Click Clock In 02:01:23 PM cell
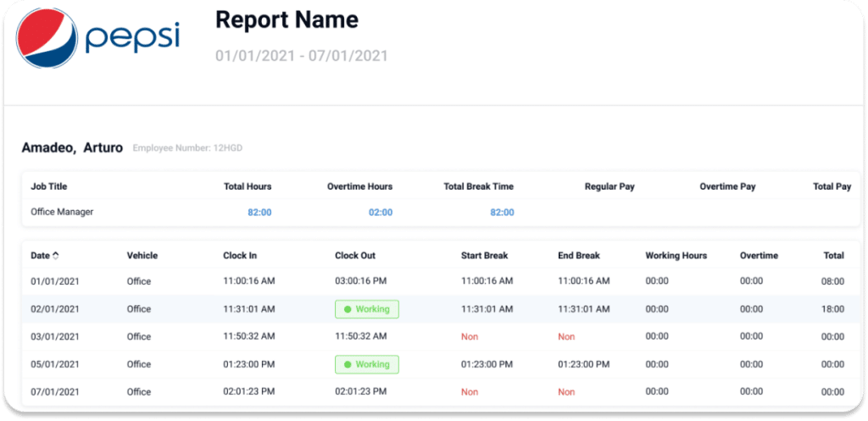 249,391
